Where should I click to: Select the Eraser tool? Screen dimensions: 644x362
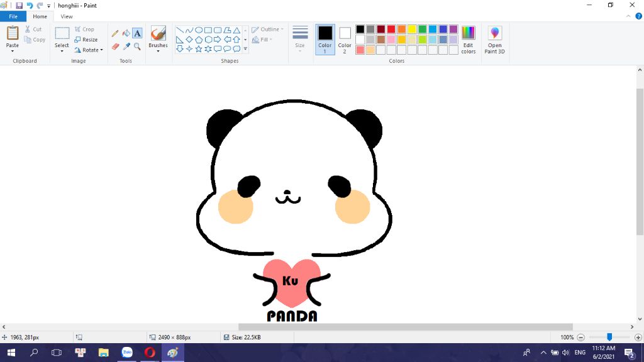click(x=115, y=47)
